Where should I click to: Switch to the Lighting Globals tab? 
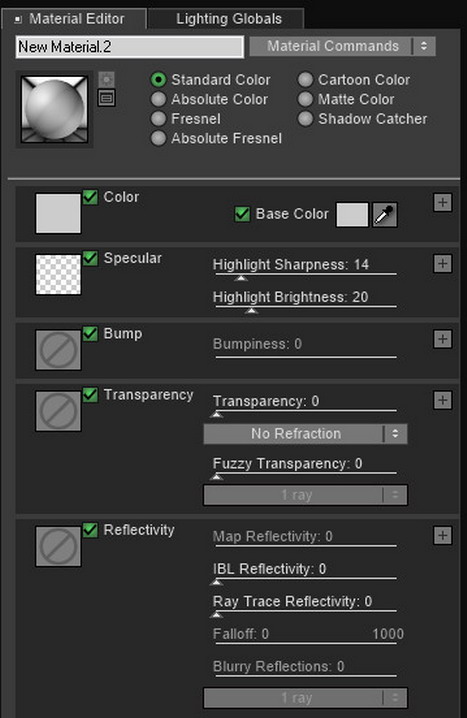tap(229, 19)
